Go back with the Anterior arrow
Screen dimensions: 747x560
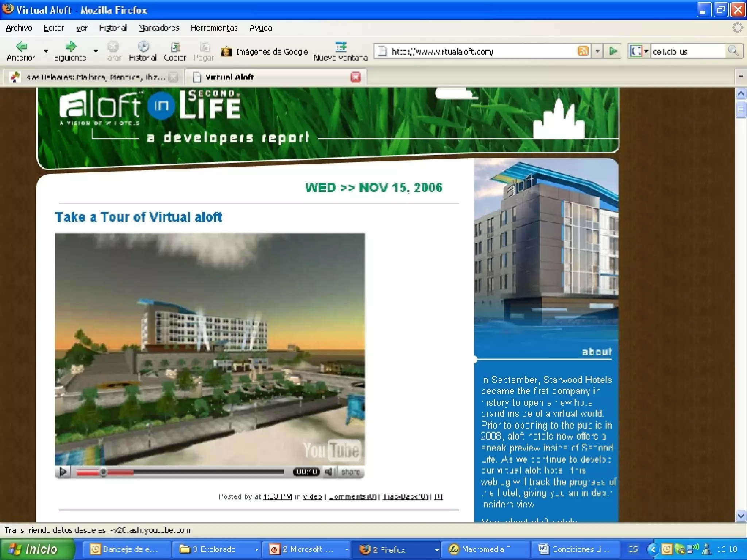[21, 50]
